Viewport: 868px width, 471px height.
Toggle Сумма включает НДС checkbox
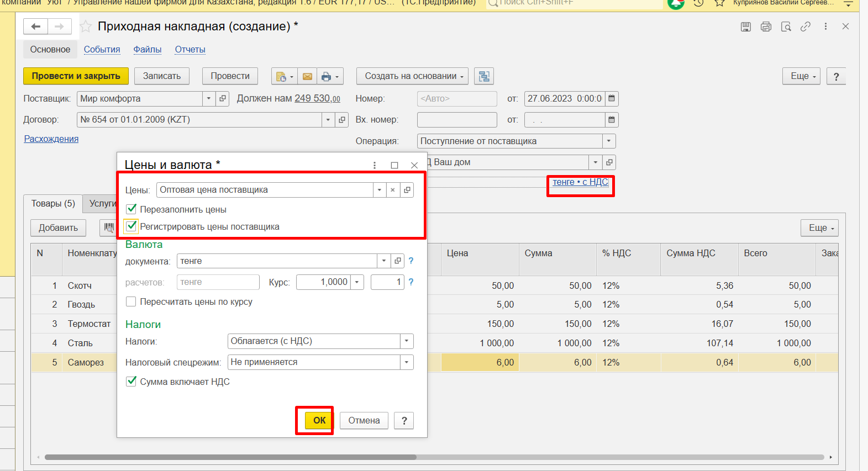[x=131, y=382]
